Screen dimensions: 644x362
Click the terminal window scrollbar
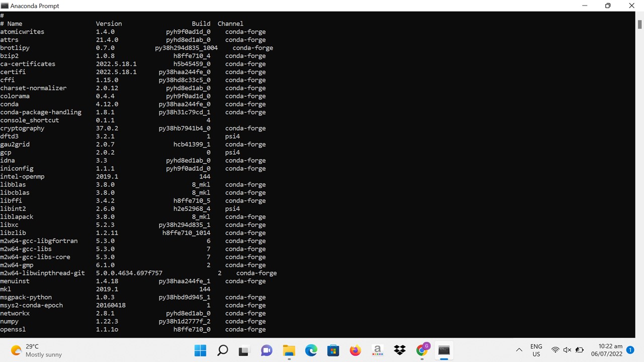tap(640, 24)
